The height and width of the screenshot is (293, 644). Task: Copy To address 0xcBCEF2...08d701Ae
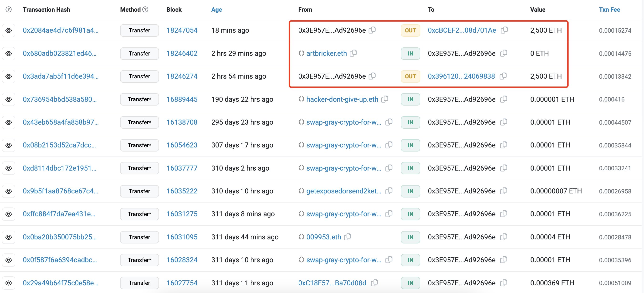click(504, 30)
